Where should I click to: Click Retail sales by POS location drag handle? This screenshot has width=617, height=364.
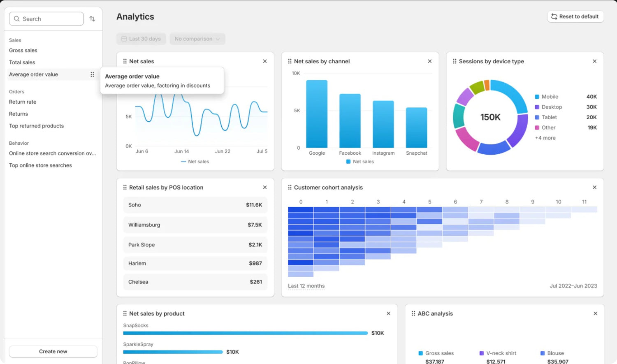125,188
